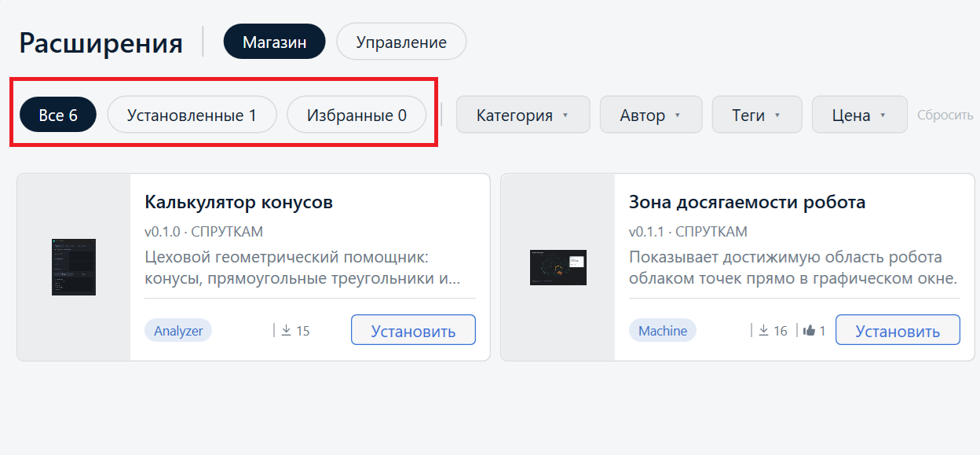Screen dimensions: 980x455
Task: Show all extensions with Все 6
Action: (58, 115)
